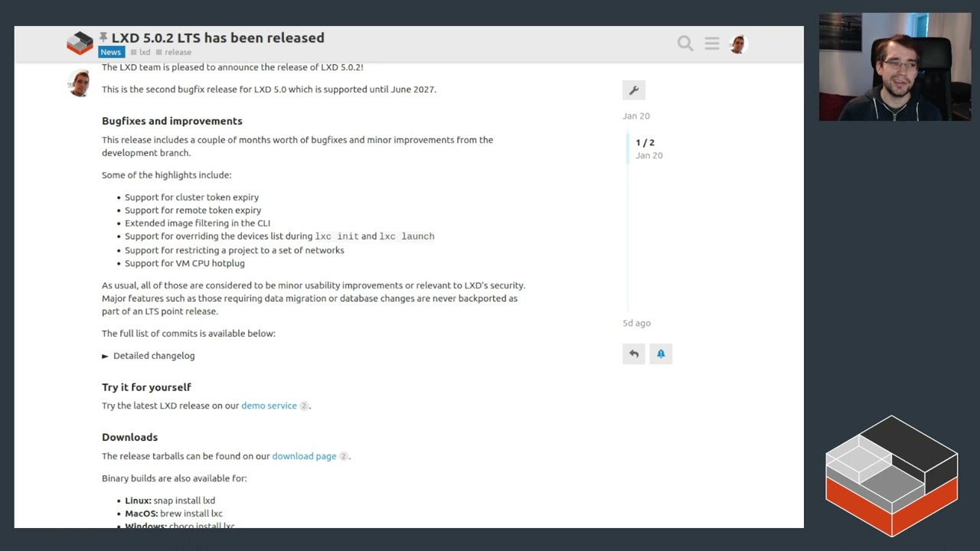Screen dimensions: 980x551
Task: Click the 1 / 2 timeline scroller
Action: (645, 148)
